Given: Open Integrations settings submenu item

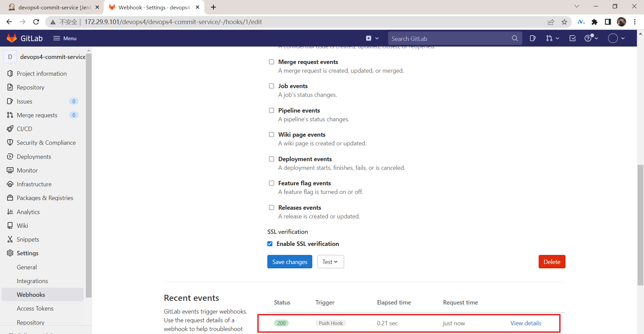Looking at the screenshot, I should click(x=32, y=281).
